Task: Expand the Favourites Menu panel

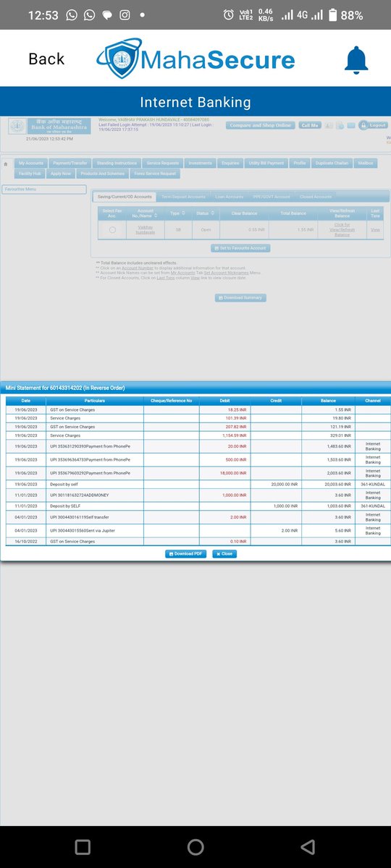Action: click(43, 190)
